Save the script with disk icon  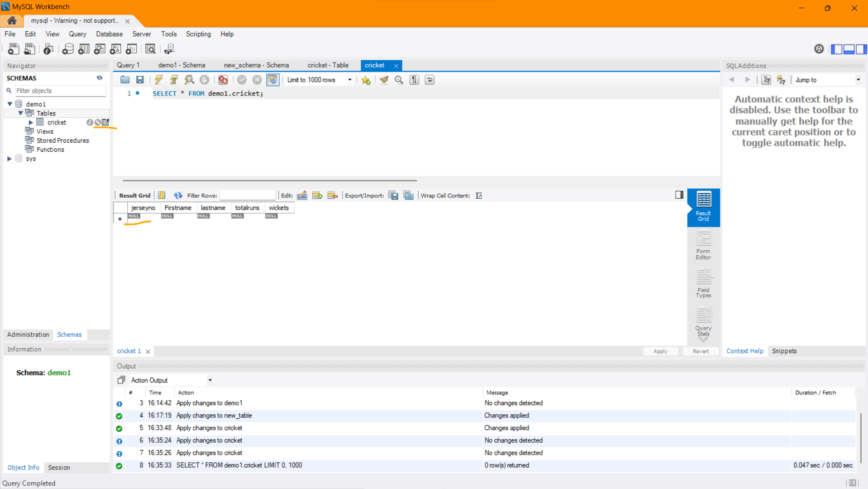(140, 80)
